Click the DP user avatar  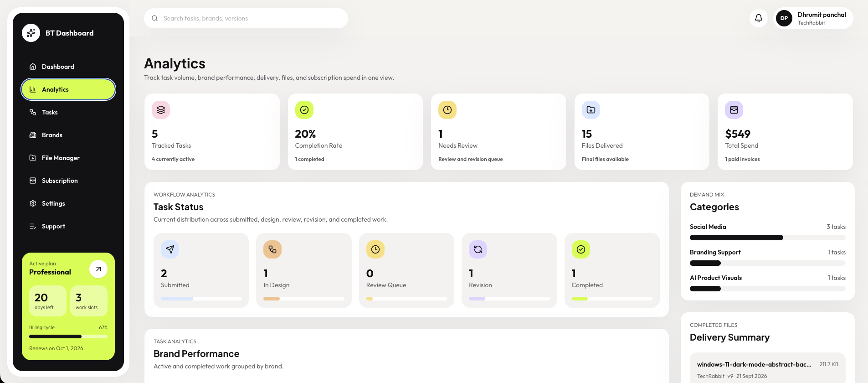[784, 18]
